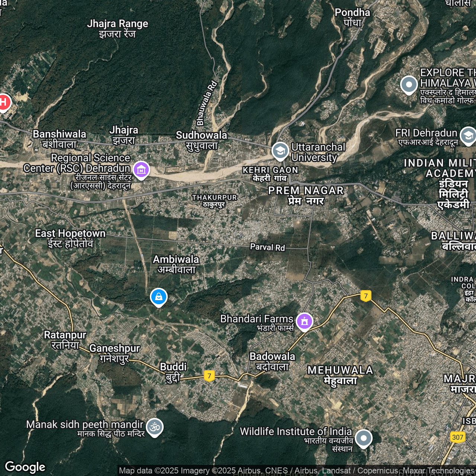The width and height of the screenshot is (476, 476).
Task: Select the Mehuwala locality label
Action: (x=340, y=375)
